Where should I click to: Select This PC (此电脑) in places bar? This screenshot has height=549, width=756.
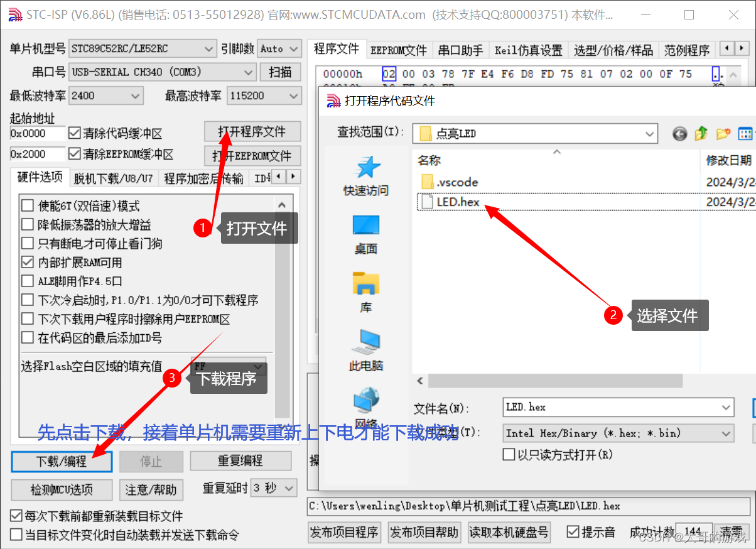(x=366, y=351)
